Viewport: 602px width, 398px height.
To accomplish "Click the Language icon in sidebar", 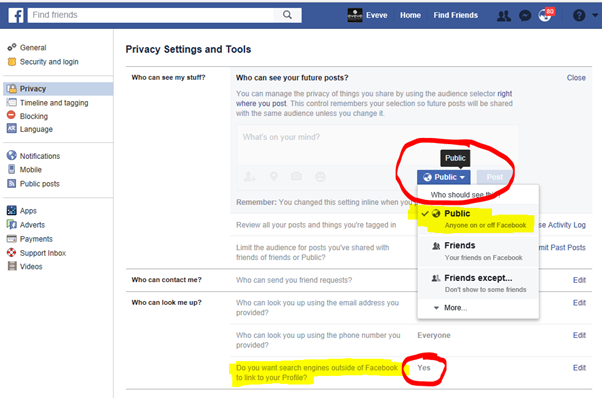I will point(12,129).
